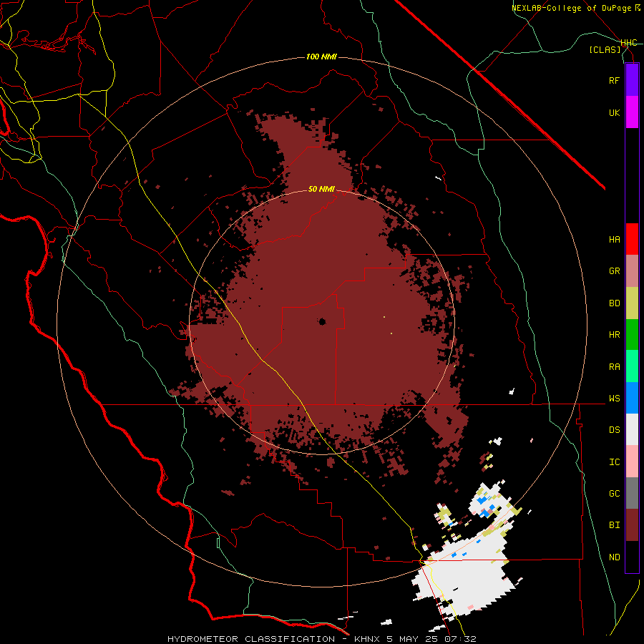Click the gray GC legend swatch
This screenshot has height=644, width=644.
click(x=632, y=493)
